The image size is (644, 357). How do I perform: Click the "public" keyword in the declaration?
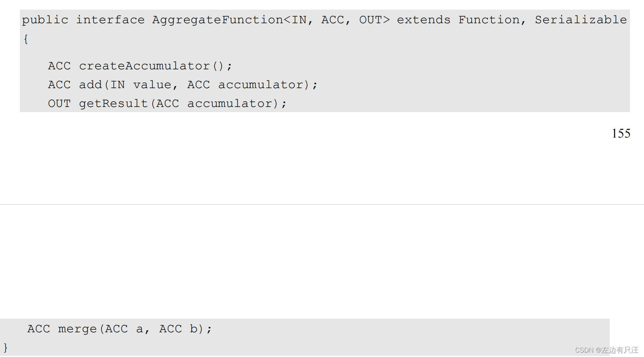tap(45, 20)
